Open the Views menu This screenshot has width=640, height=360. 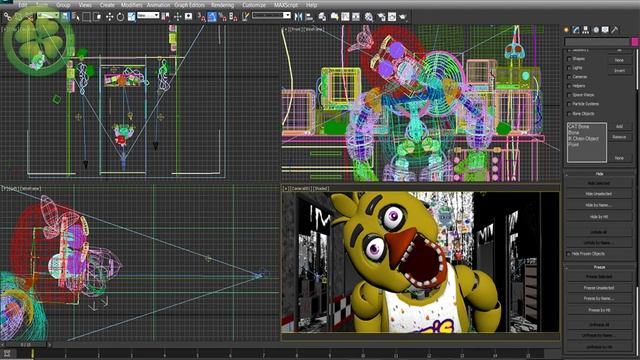pyautogui.click(x=85, y=5)
